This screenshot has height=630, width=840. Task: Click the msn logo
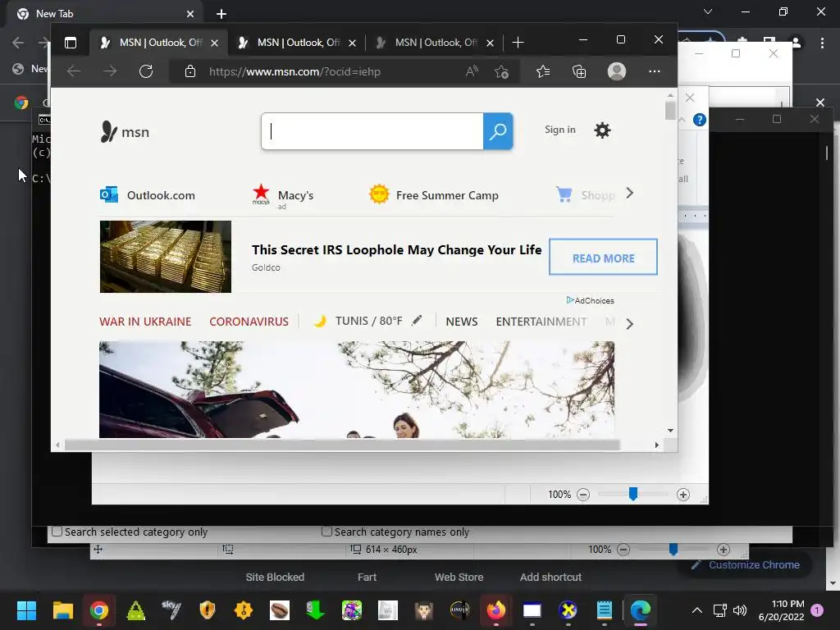click(125, 132)
